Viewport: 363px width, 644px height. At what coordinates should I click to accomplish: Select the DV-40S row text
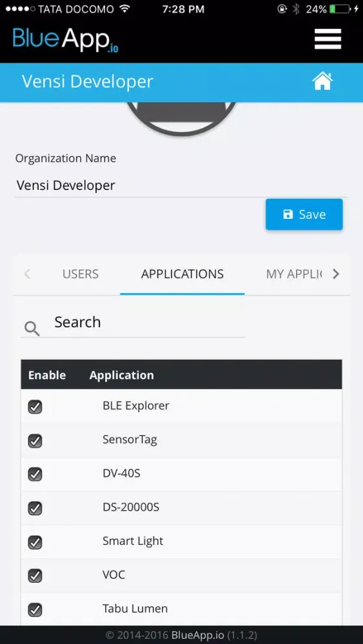[121, 473]
